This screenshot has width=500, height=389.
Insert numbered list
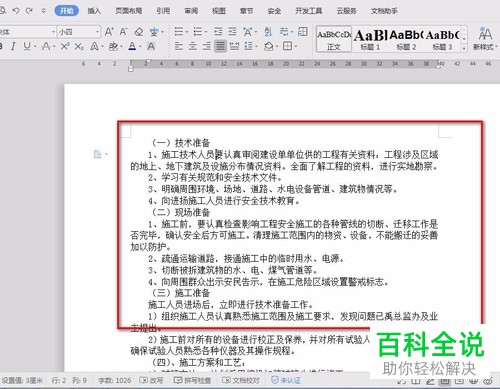[x=198, y=32]
